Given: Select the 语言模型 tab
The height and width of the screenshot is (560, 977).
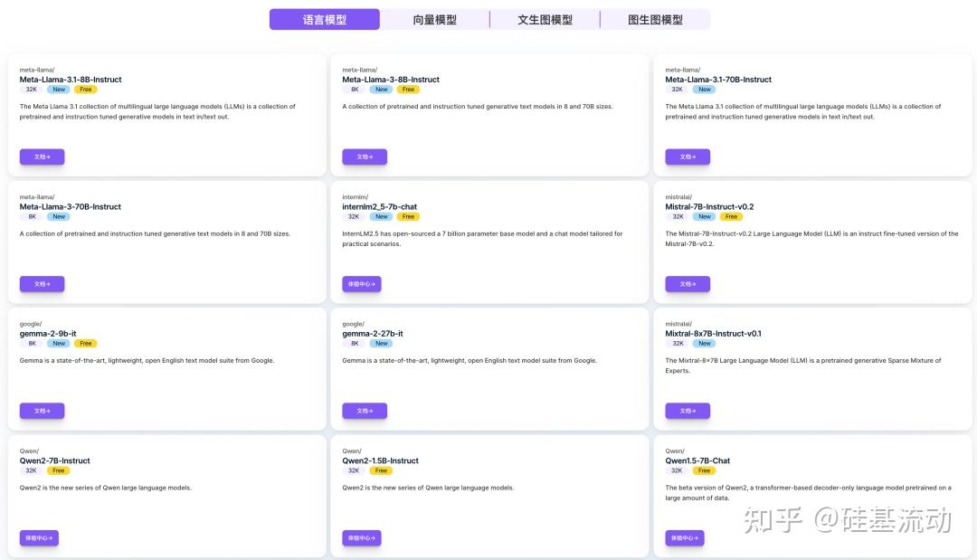Looking at the screenshot, I should point(325,18).
